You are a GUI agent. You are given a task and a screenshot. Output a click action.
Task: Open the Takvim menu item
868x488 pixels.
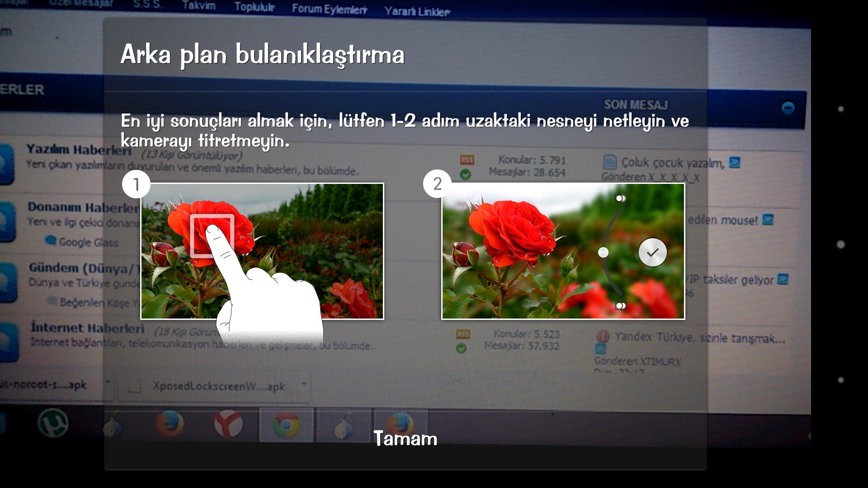pos(198,6)
